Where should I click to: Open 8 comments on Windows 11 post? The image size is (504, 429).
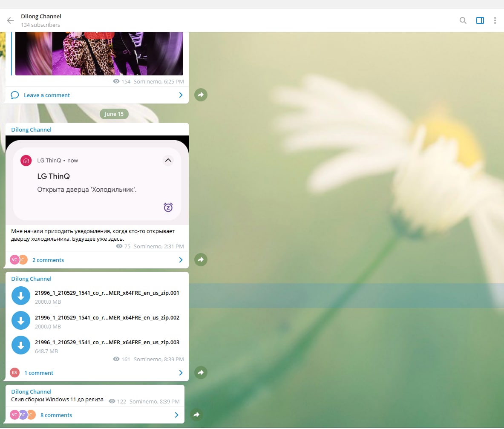(x=56, y=415)
